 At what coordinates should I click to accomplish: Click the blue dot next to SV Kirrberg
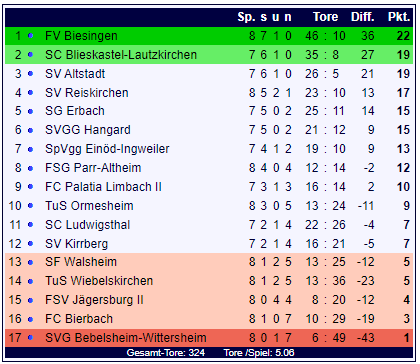pyautogui.click(x=30, y=244)
